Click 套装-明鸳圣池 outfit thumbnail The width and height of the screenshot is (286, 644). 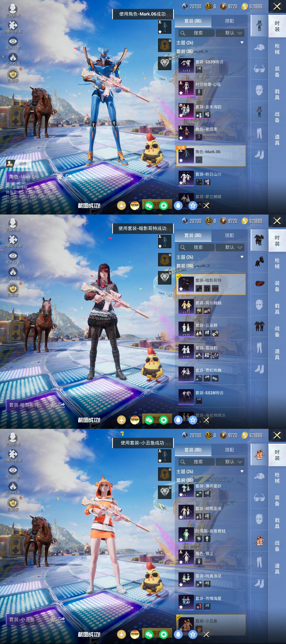(x=186, y=512)
